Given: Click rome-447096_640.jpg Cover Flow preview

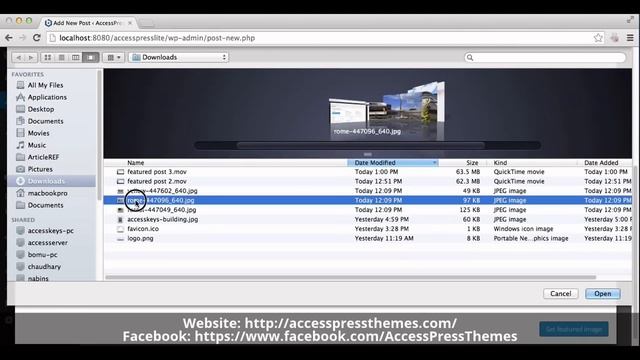Looking at the screenshot, I should coord(349,113).
